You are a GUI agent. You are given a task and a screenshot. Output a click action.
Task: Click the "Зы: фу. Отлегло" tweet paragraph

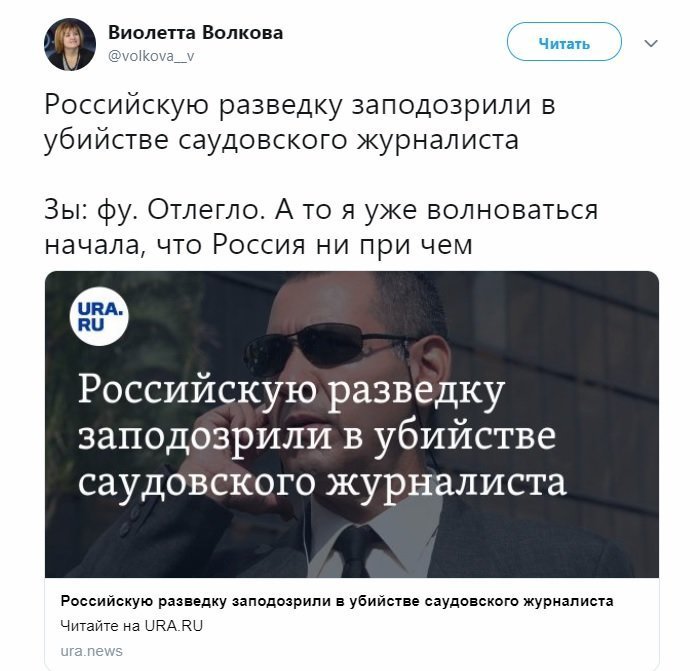[x=321, y=227]
